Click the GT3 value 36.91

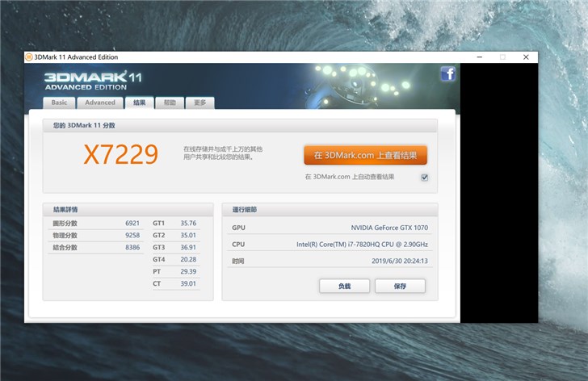pos(188,247)
